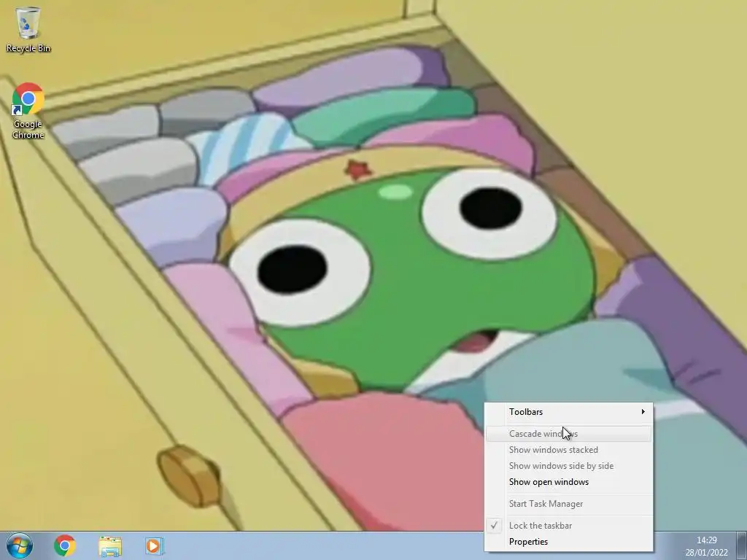747x560 pixels.
Task: Choose Show windows side by side
Action: pos(569,466)
